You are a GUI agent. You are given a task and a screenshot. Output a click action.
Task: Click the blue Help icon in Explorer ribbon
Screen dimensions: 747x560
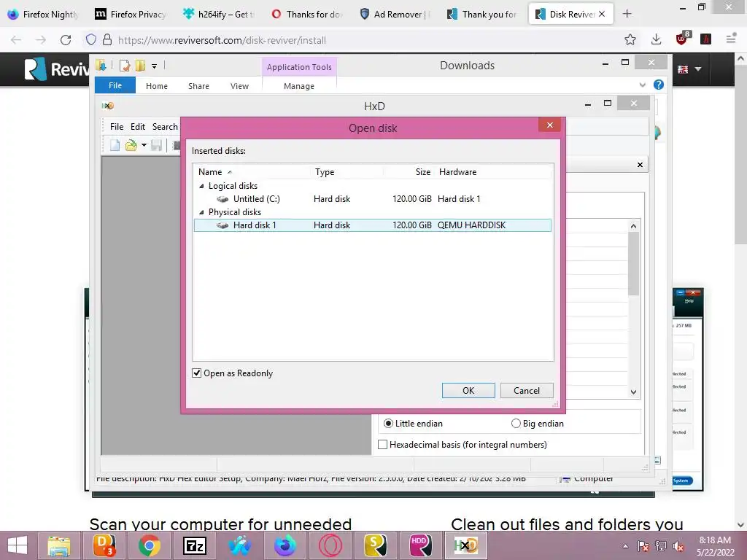659,85
